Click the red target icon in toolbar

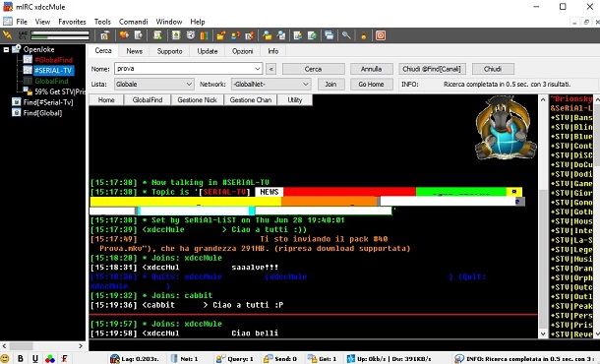(381, 35)
